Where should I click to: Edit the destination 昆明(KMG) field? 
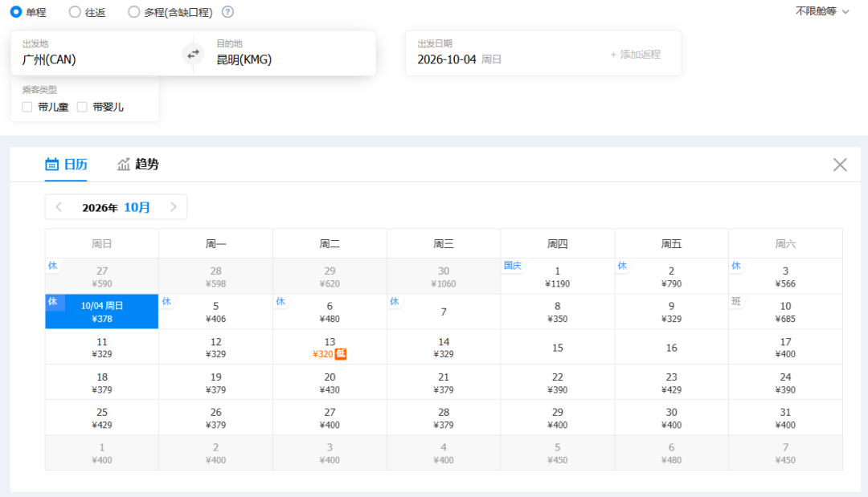point(290,53)
